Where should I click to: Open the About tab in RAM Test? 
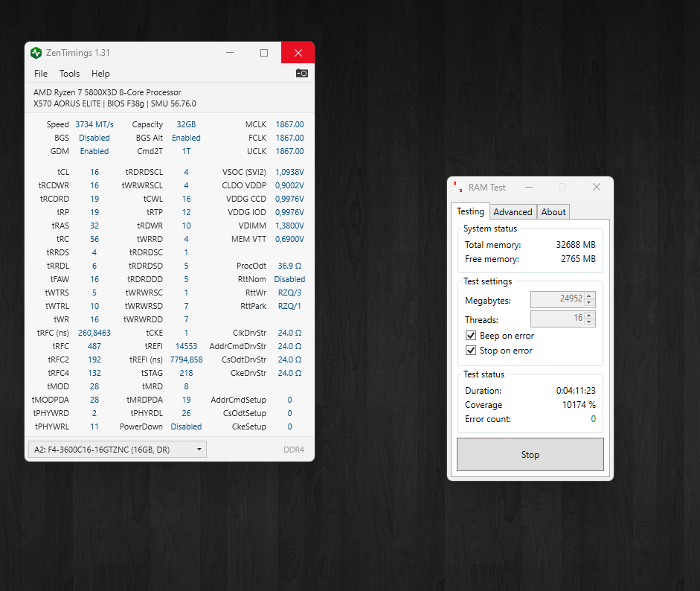point(553,212)
